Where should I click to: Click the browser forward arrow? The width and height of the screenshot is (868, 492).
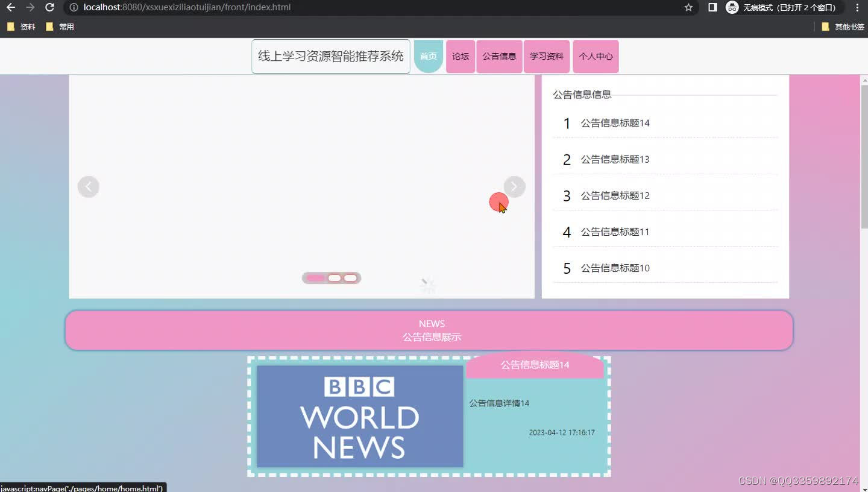click(x=30, y=7)
